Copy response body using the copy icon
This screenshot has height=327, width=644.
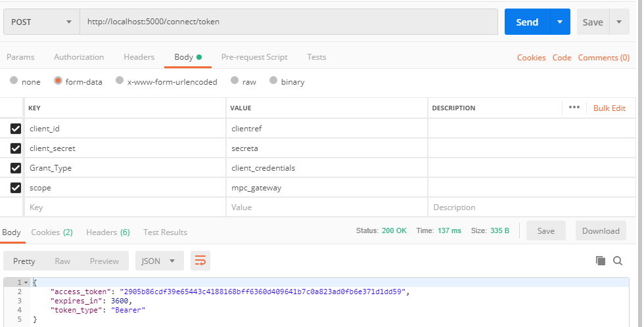pyautogui.click(x=600, y=261)
